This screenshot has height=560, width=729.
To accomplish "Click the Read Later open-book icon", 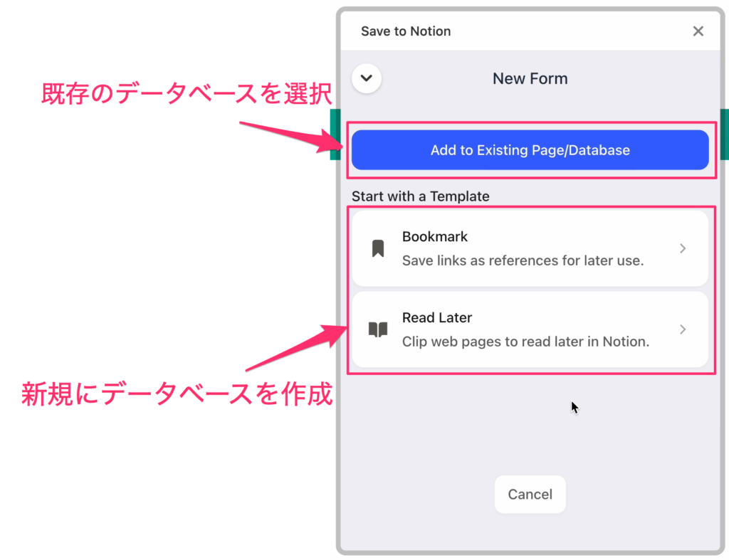I will (378, 329).
